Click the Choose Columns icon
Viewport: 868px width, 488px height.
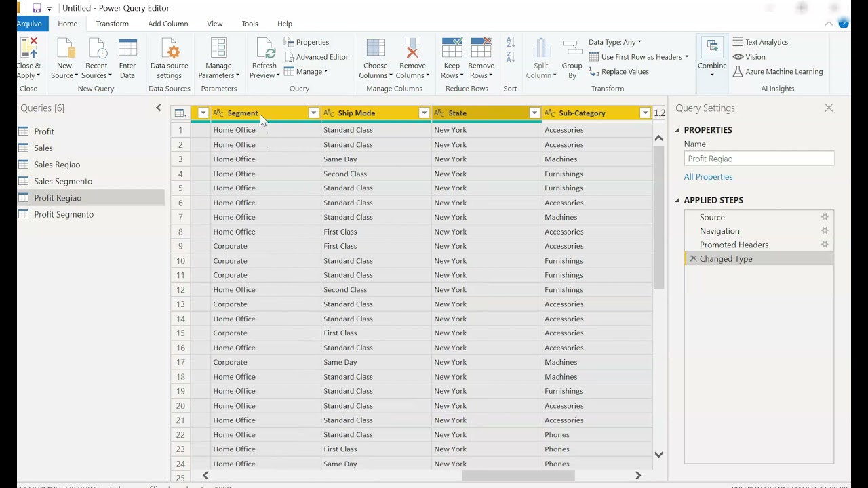376,49
